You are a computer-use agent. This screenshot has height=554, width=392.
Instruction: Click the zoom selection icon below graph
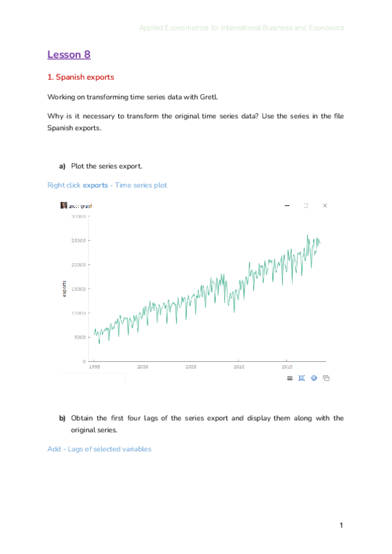[x=302, y=378]
